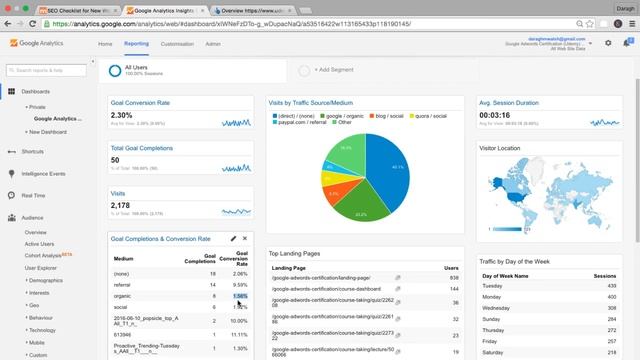Open the Admin tab
The width and height of the screenshot is (640, 360).
click(213, 44)
